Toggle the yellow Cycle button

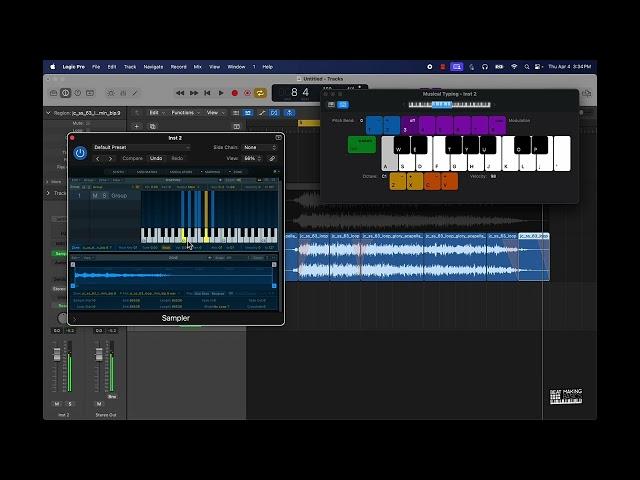tap(260, 93)
